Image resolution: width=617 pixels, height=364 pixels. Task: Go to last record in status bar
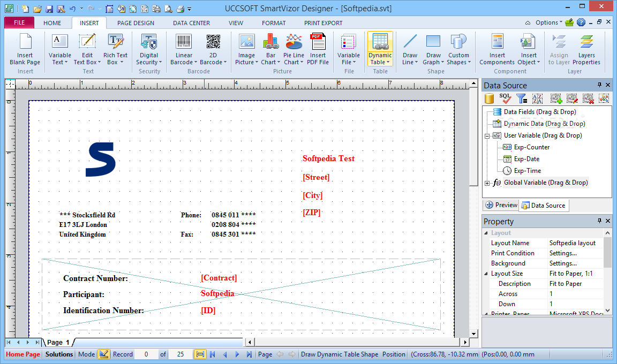249,354
